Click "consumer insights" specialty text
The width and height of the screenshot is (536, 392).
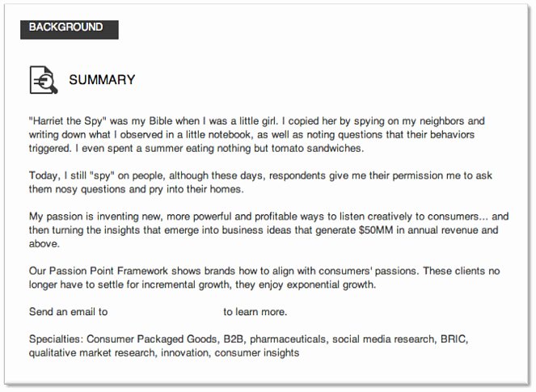pos(257,352)
